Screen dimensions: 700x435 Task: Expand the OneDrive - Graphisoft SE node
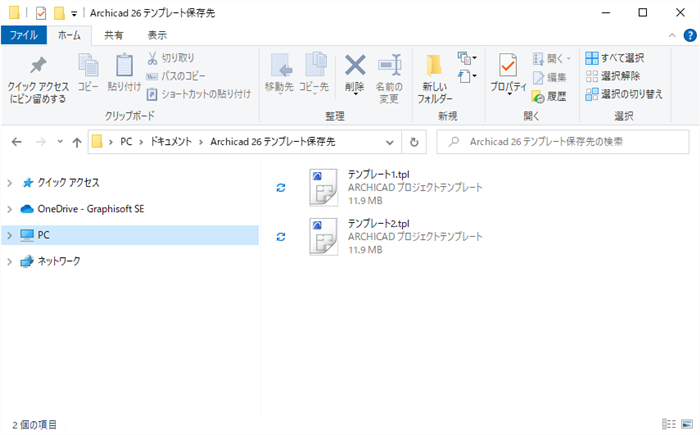pyautogui.click(x=10, y=209)
